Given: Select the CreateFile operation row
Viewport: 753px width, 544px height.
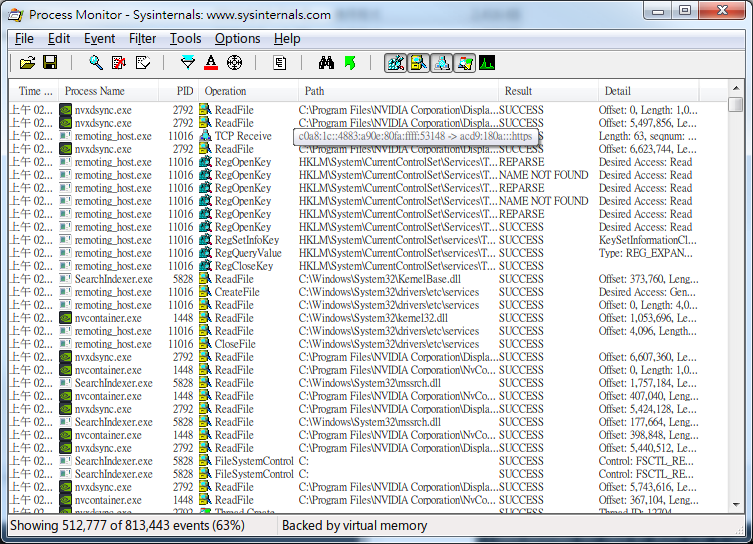Looking at the screenshot, I should 354,292.
